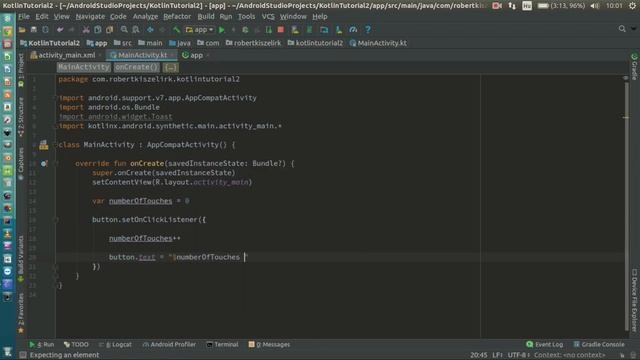The width and height of the screenshot is (640, 360).
Task: Click the Synchronize toolbar icon
Action: [x=45, y=30]
